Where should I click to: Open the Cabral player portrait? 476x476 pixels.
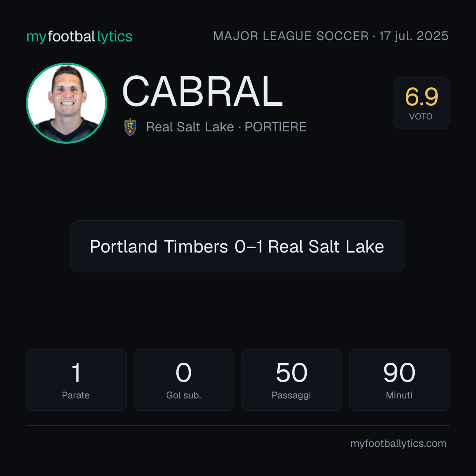click(67, 103)
